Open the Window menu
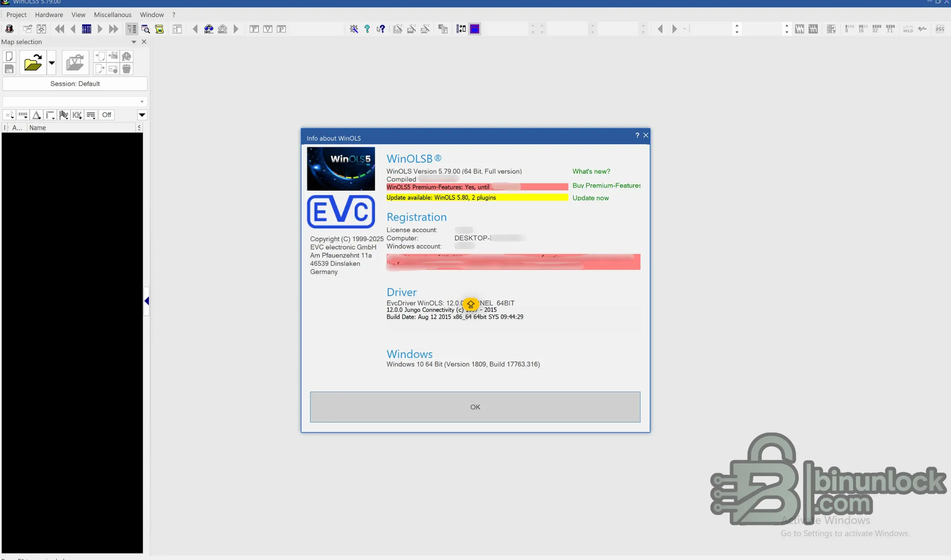This screenshot has width=951, height=560. pos(152,15)
